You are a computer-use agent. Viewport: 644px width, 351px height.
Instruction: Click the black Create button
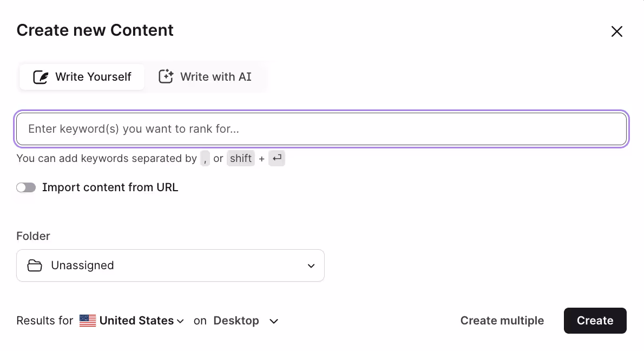pyautogui.click(x=595, y=321)
